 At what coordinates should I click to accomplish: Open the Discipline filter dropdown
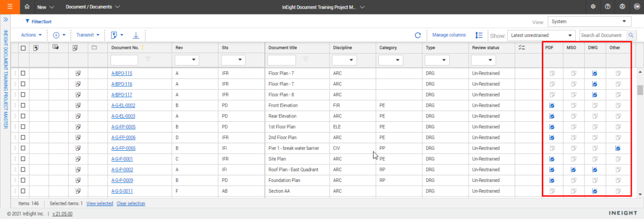pyautogui.click(x=345, y=59)
